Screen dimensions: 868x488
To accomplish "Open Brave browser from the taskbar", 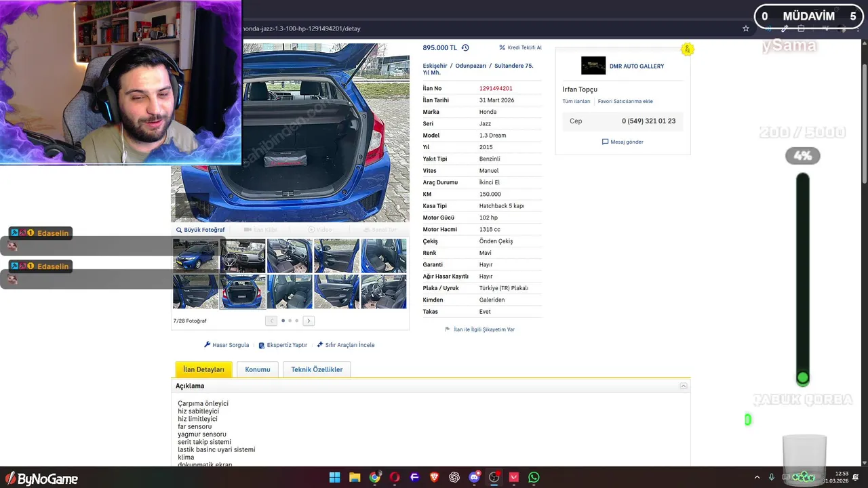I will click(434, 477).
